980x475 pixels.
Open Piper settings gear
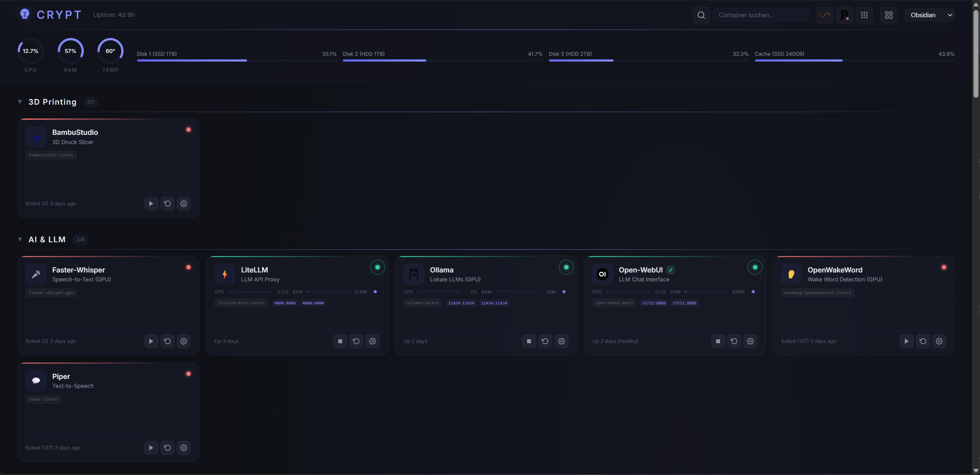(x=184, y=448)
